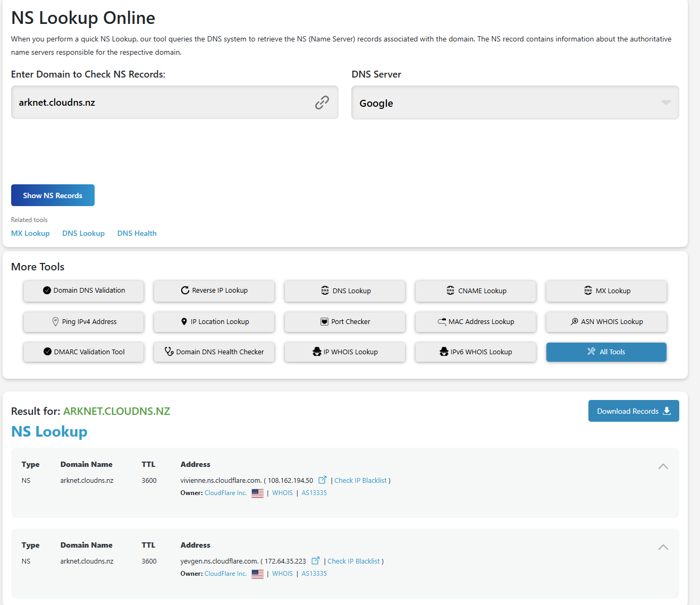Collapse the yevgen.ns.cloudflare.com result panel
This screenshot has width=700, height=605.
pos(663,547)
